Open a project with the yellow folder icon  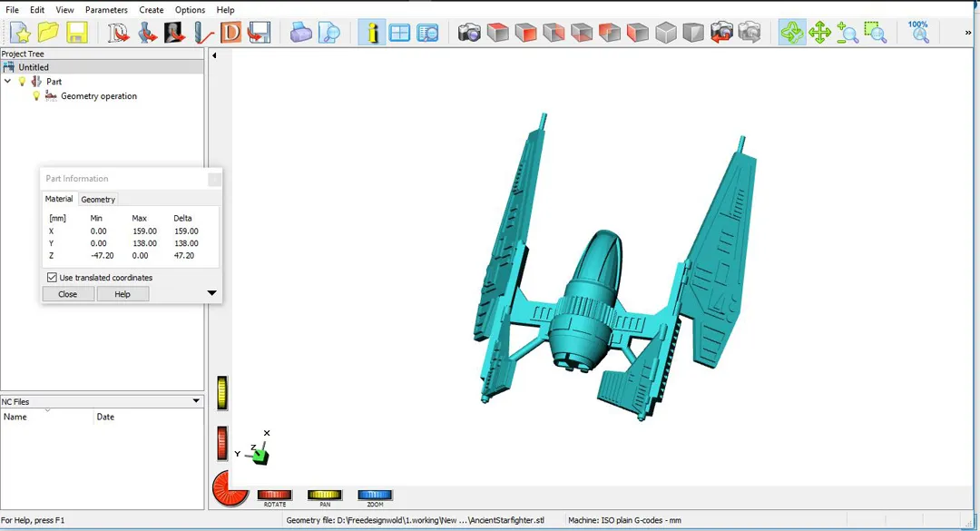click(x=48, y=33)
